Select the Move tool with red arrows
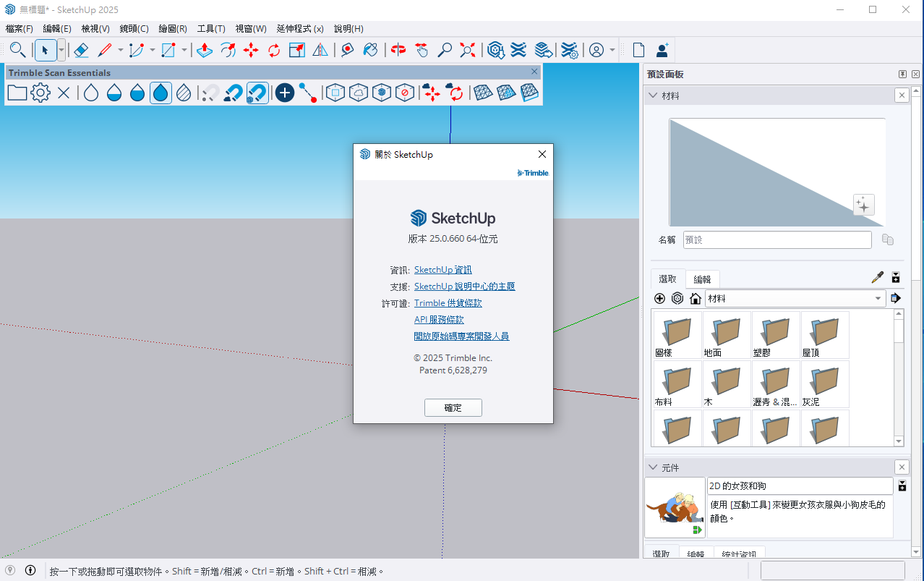The image size is (924, 581). 251,50
